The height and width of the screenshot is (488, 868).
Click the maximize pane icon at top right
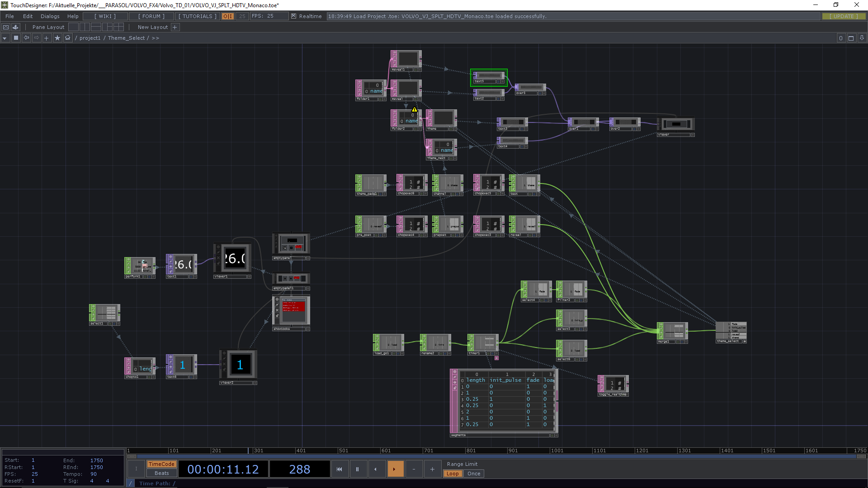tap(851, 38)
